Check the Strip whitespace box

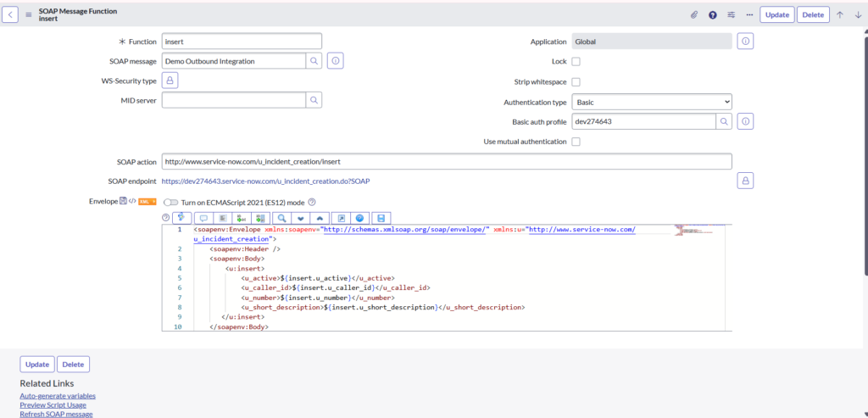point(576,82)
